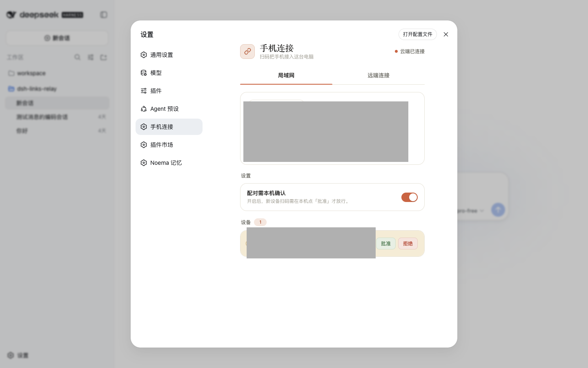This screenshot has height=368, width=588.
Task: Click the new folder icon in the 工作区 header
Action: 104,57
